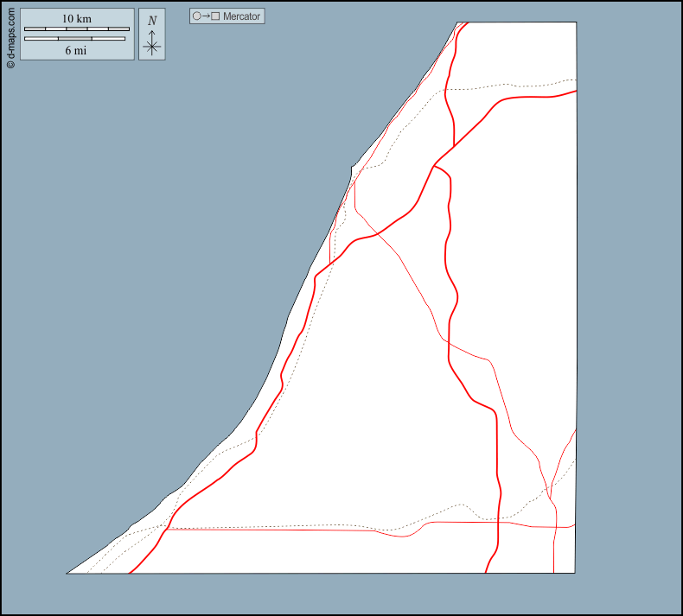Click the thick red road exiting the right edge

(573, 92)
